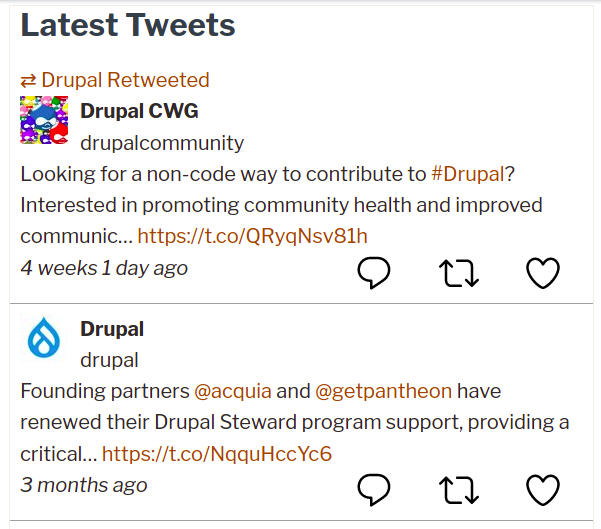Open the t.co/QRyqNsv81h link
The image size is (601, 529).
[x=252, y=237]
